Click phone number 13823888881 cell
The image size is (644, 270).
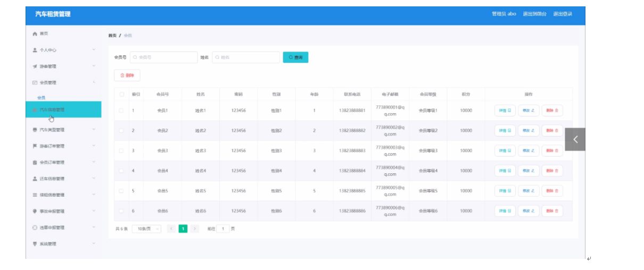point(352,111)
